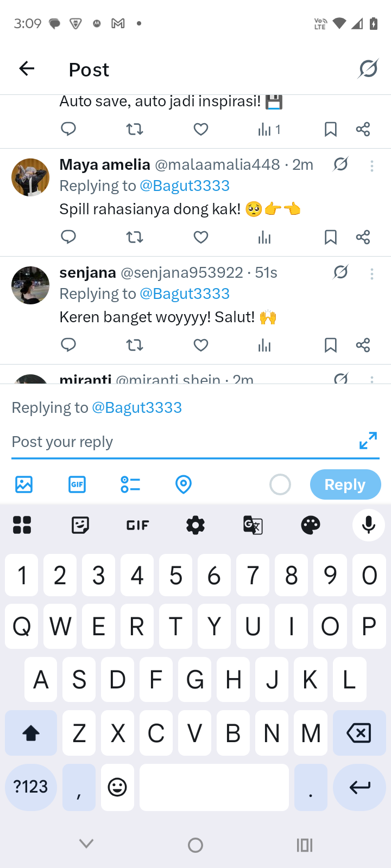Open keyboard GIF tab
This screenshot has height=868, width=391.
pyautogui.click(x=138, y=525)
